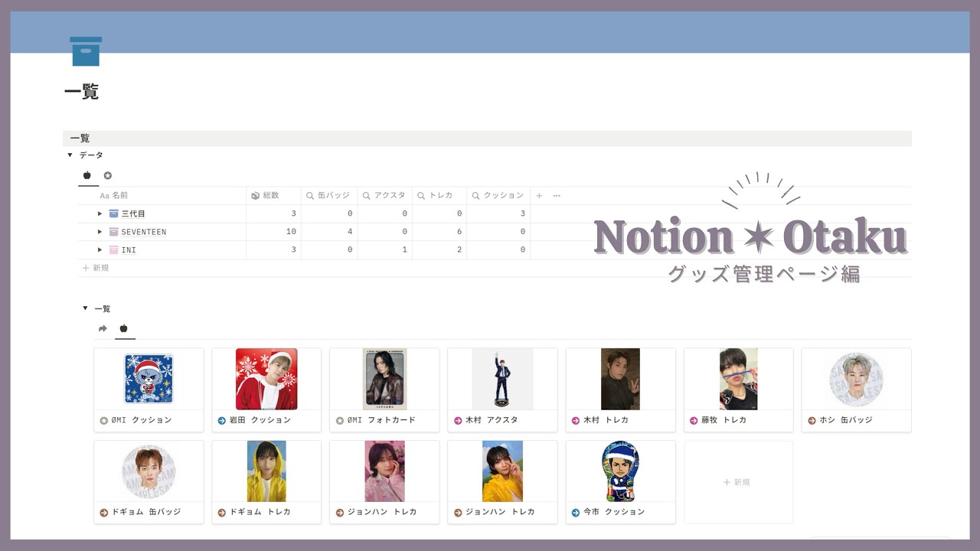Collapse the 一覧 gallery toggle section

(86, 308)
